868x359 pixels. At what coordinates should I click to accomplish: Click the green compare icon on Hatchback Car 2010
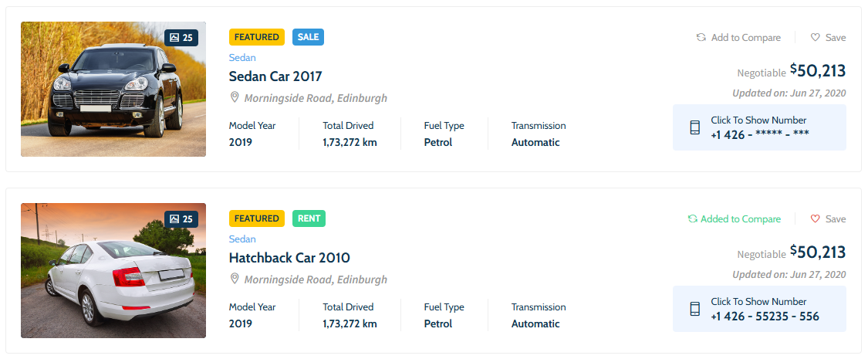(x=693, y=218)
